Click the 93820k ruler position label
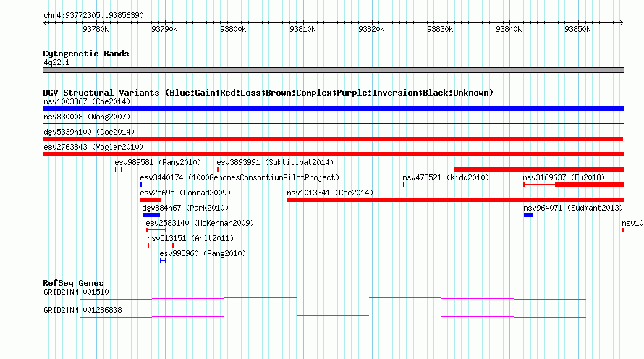This screenshot has height=359, width=644. coord(371,29)
